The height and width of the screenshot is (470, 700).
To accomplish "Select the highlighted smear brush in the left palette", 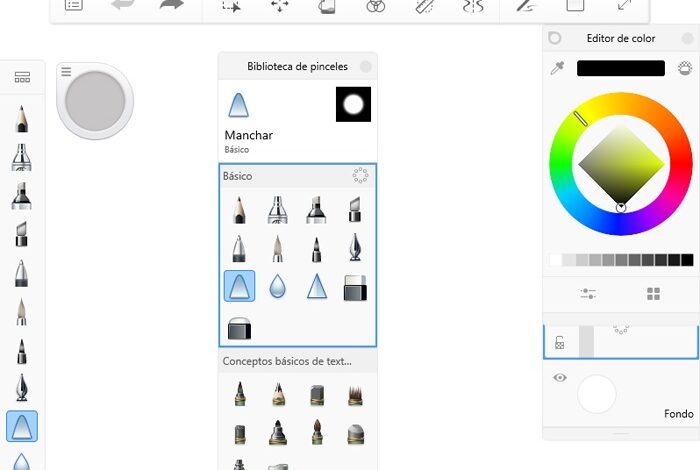I will tap(22, 426).
